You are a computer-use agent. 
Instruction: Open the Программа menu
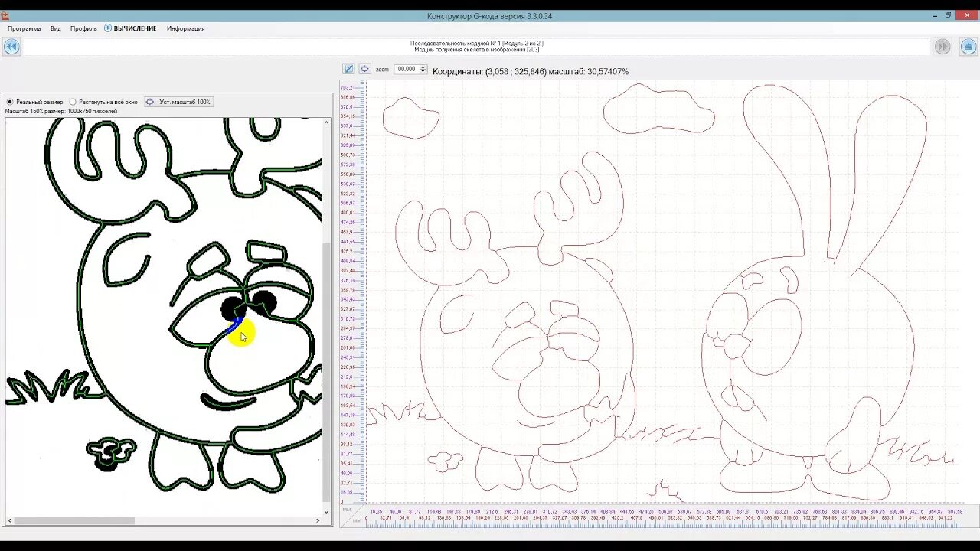point(24,28)
